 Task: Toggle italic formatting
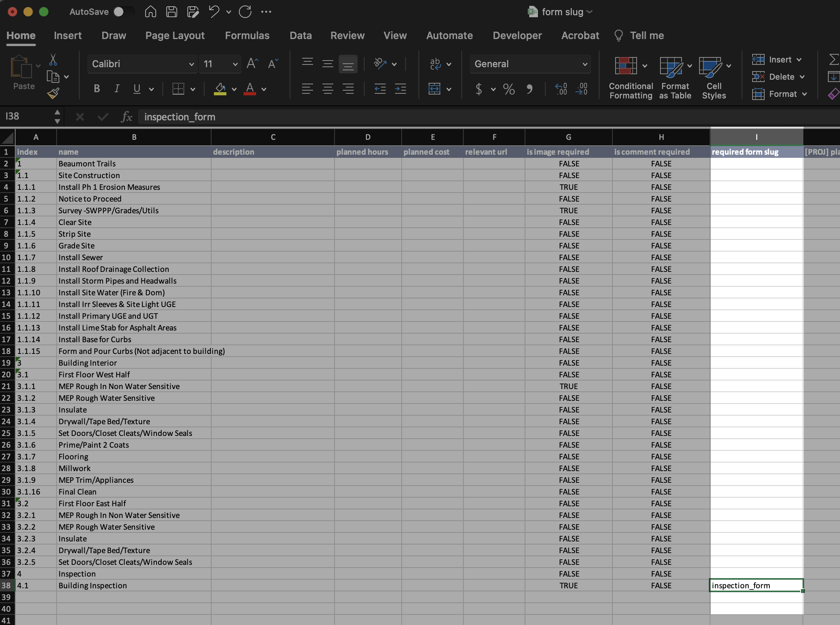116,89
